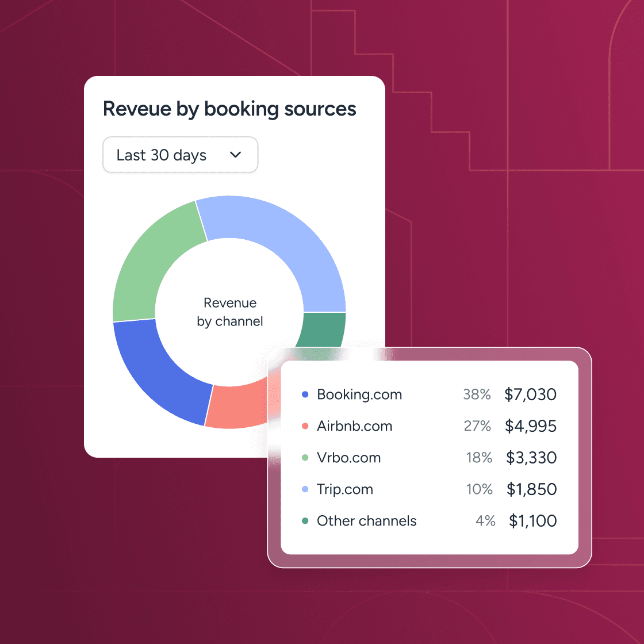The image size is (644, 644).
Task: Click the 10% percentage value
Action: (x=479, y=489)
